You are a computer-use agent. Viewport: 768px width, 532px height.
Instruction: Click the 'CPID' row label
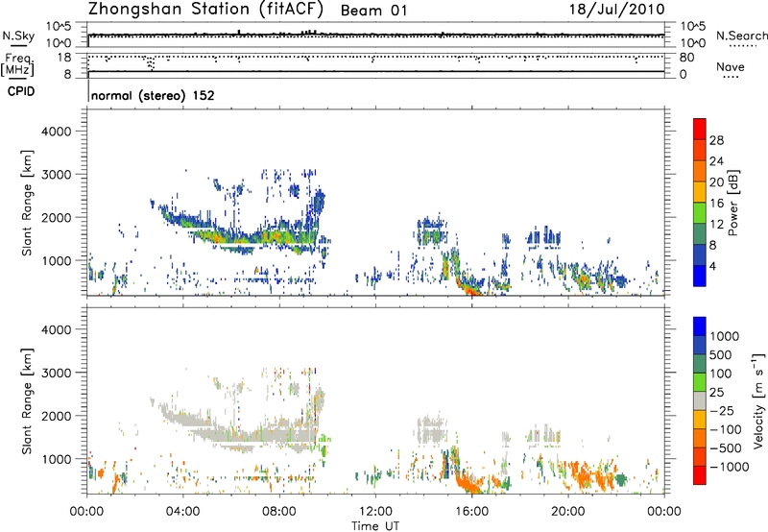(21, 91)
